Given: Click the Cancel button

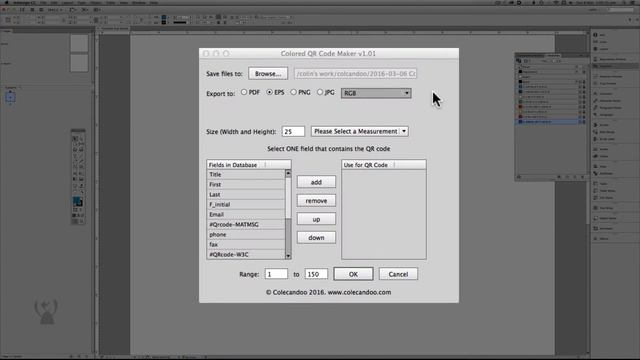Looking at the screenshot, I should [x=398, y=274].
